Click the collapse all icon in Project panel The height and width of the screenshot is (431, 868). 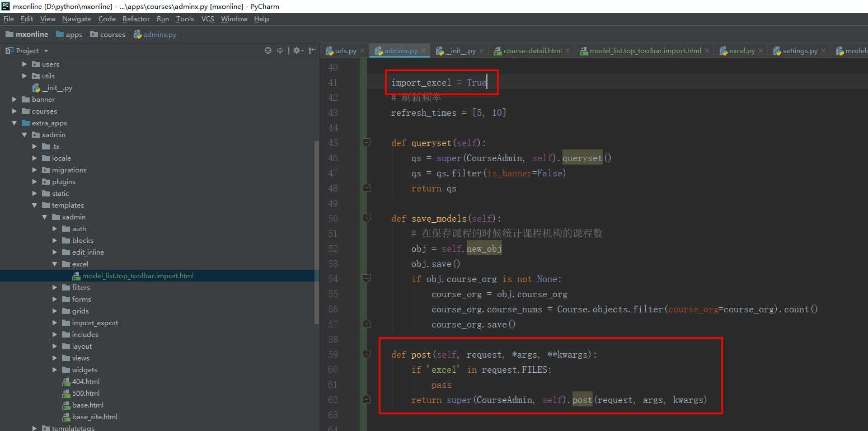[x=280, y=50]
